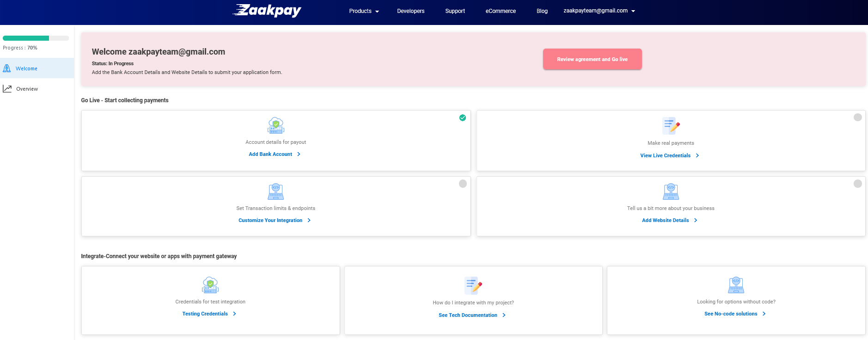Screen dimensions: 868x340
Task: Click the laptop icon above Looking for options without code
Action: (736, 285)
